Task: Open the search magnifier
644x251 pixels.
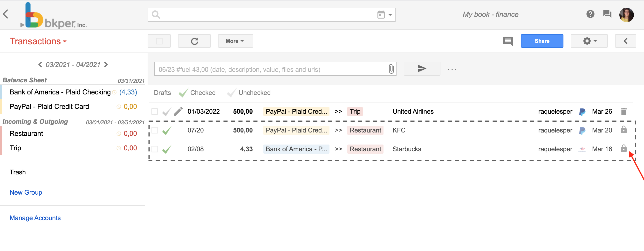Action: pos(156,14)
